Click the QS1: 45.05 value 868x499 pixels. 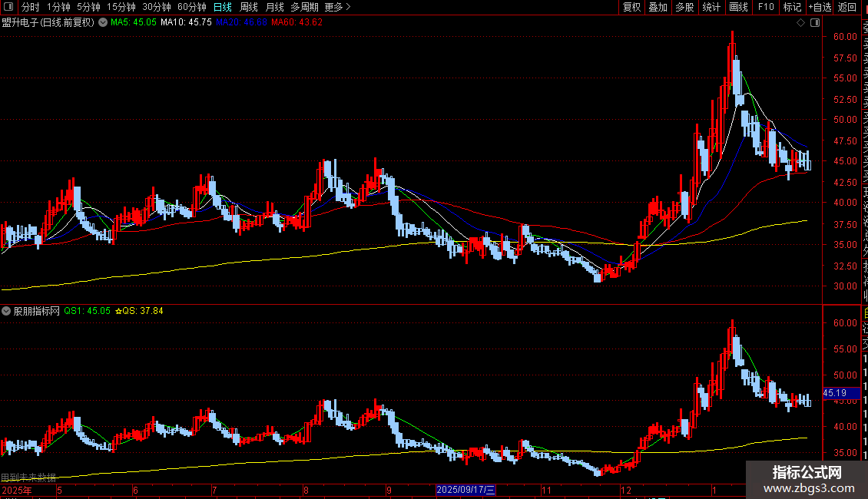click(87, 311)
